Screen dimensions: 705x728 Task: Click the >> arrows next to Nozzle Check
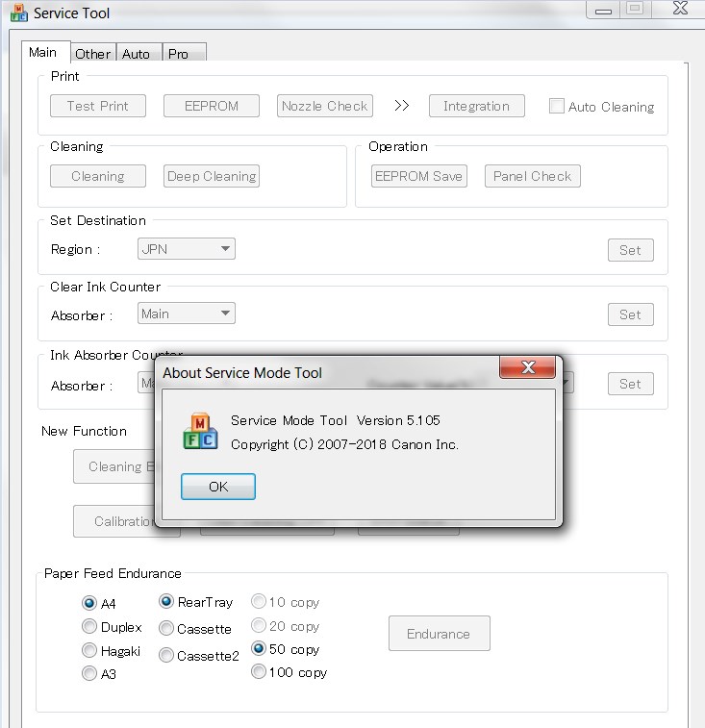tap(401, 106)
